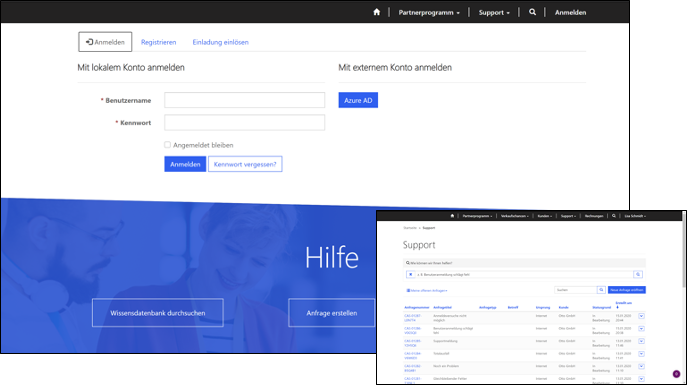This screenshot has height=389, width=693.
Task: Click the home icon in the Support window navbar
Action: [x=452, y=216]
